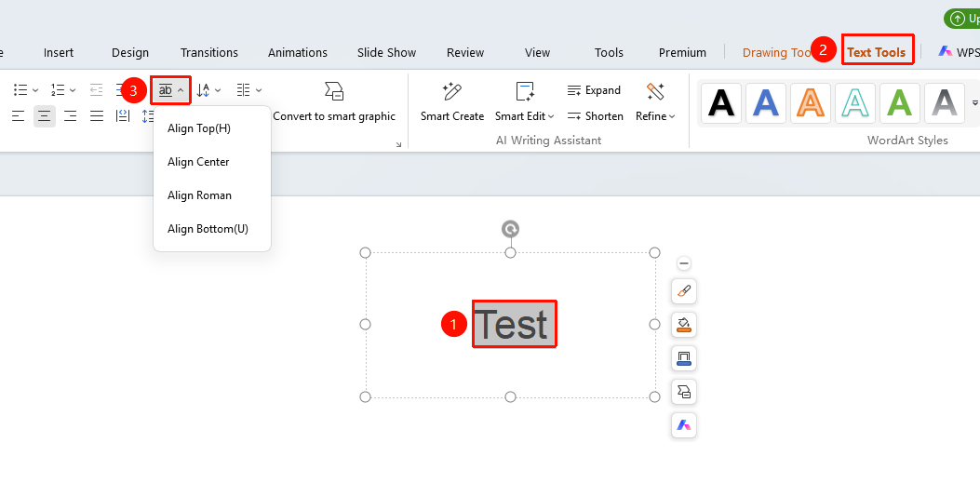Toggle center text alignment
The height and width of the screenshot is (483, 980).
click(45, 115)
